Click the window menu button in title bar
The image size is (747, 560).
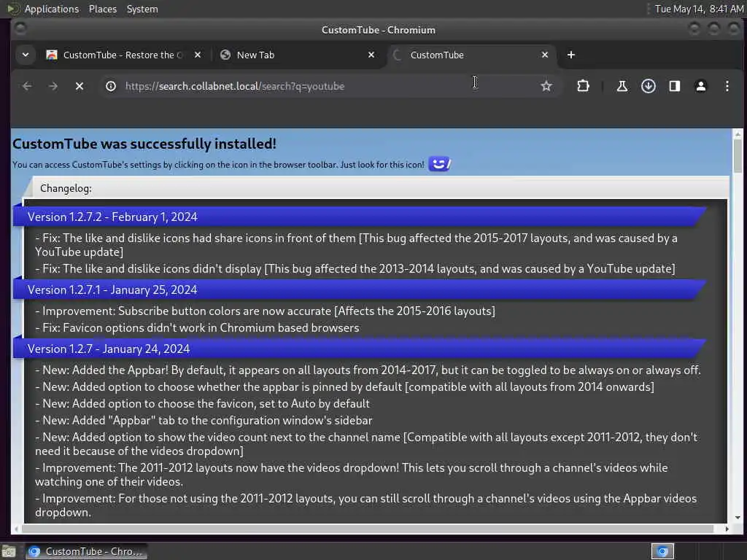click(20, 29)
